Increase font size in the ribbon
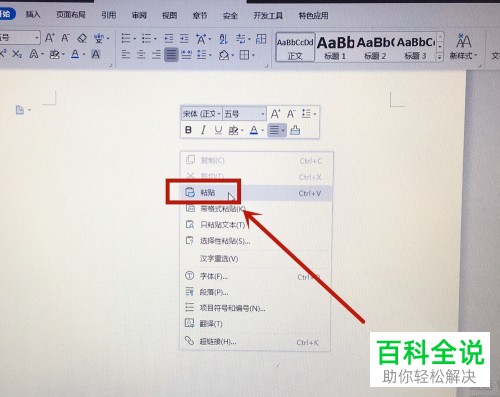The width and height of the screenshot is (500, 397). pos(50,38)
